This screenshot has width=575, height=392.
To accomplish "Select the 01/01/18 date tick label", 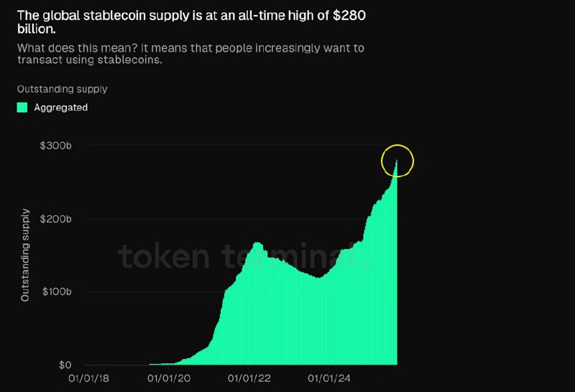I will (88, 378).
